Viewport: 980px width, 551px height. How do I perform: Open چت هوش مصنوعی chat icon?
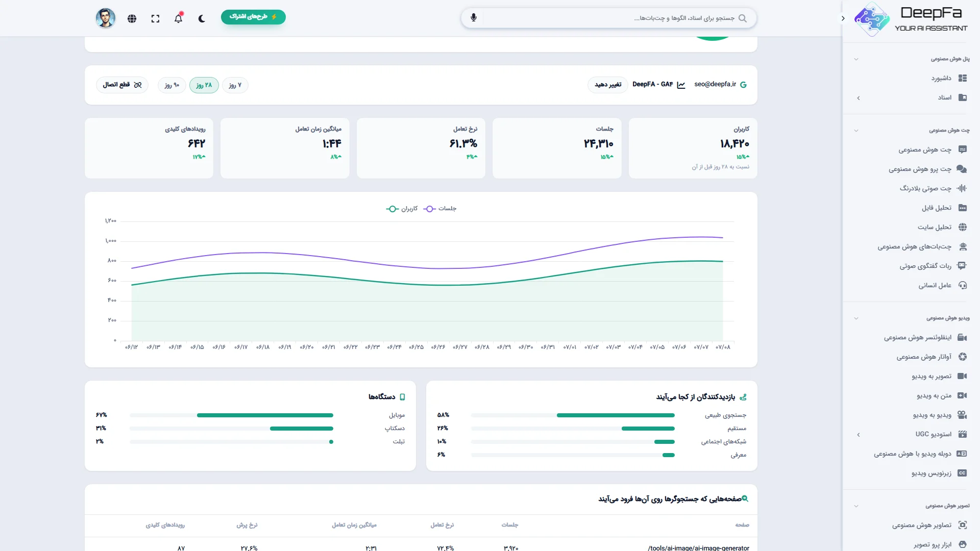[x=963, y=149]
